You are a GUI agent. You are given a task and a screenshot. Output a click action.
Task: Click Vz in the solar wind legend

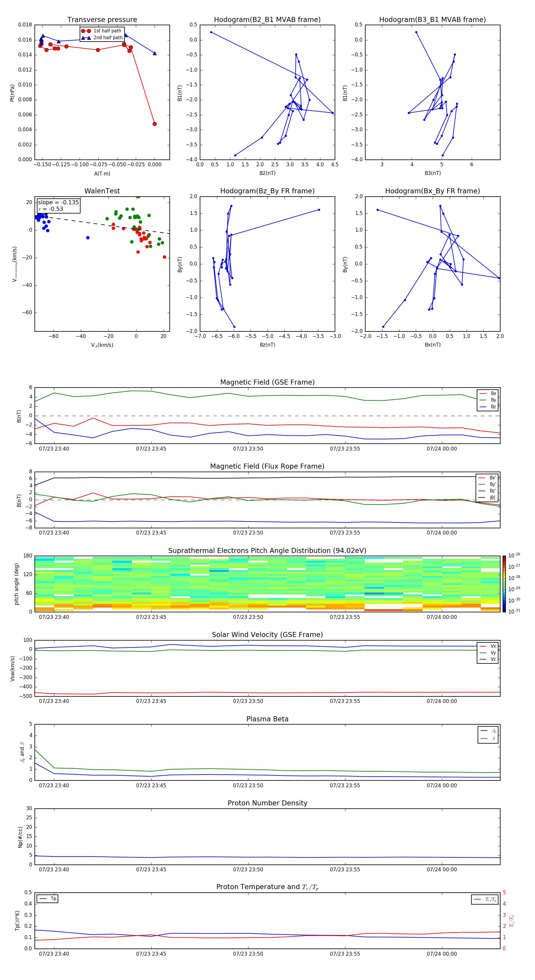pyautogui.click(x=488, y=659)
